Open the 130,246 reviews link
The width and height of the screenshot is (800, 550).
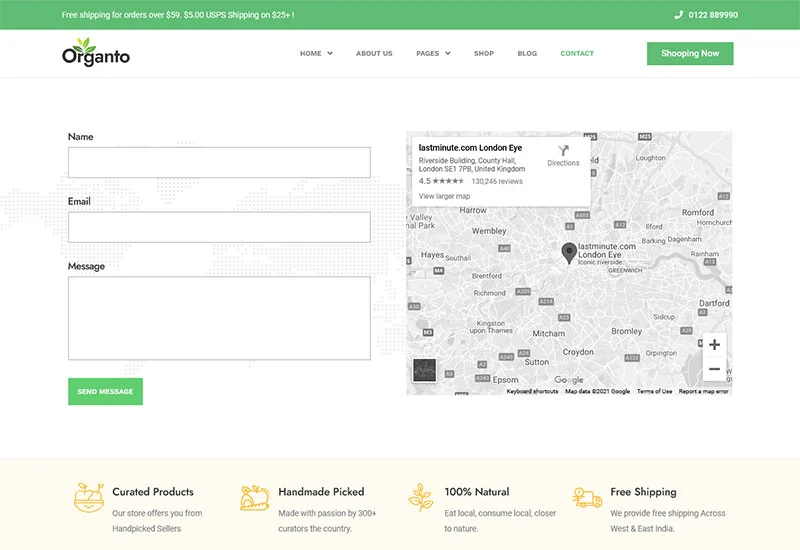click(x=497, y=181)
